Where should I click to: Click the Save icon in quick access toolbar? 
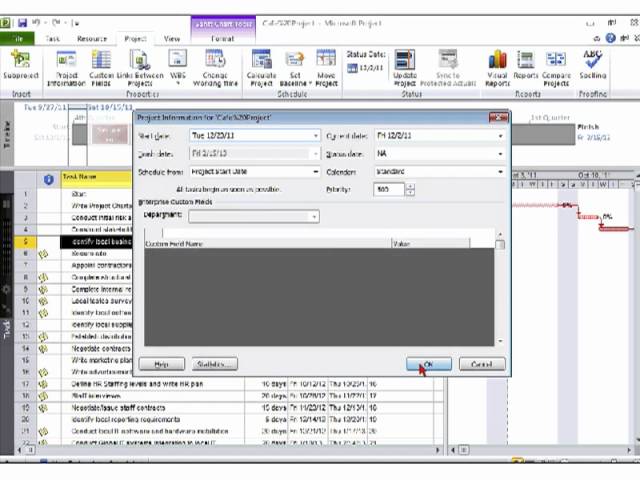(22, 23)
